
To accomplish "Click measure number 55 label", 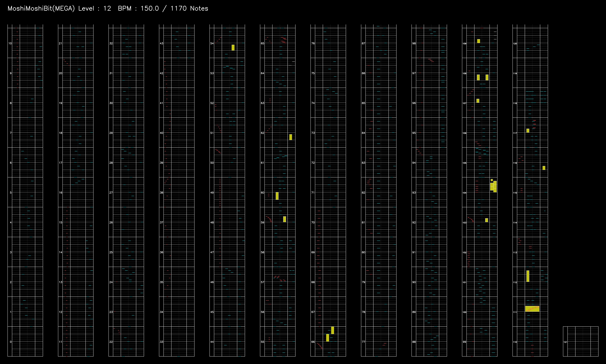I will point(263,342).
